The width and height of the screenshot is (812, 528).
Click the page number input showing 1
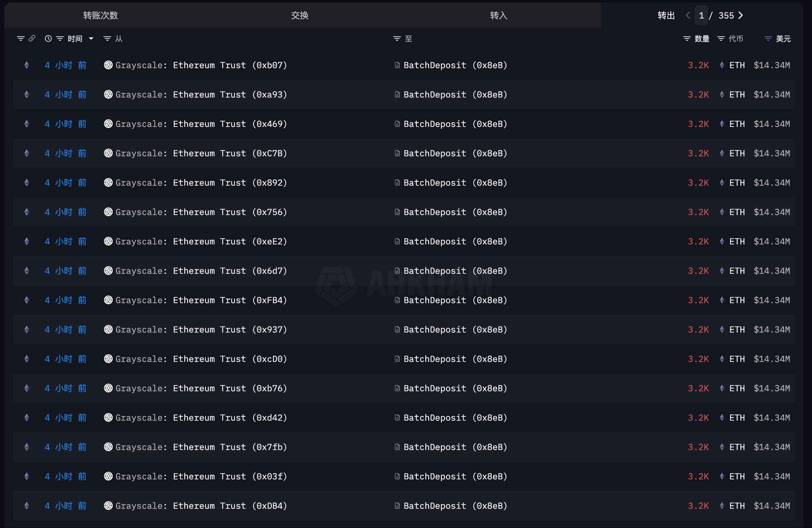[x=701, y=16]
